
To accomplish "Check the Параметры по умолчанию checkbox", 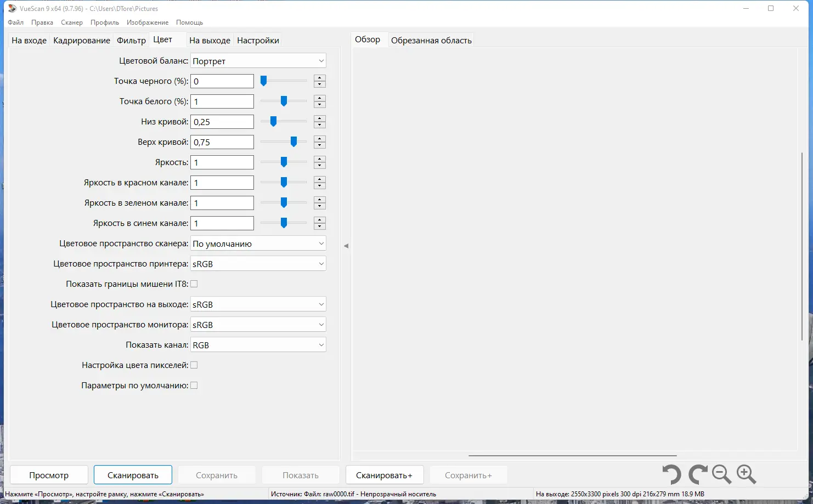I will point(194,386).
